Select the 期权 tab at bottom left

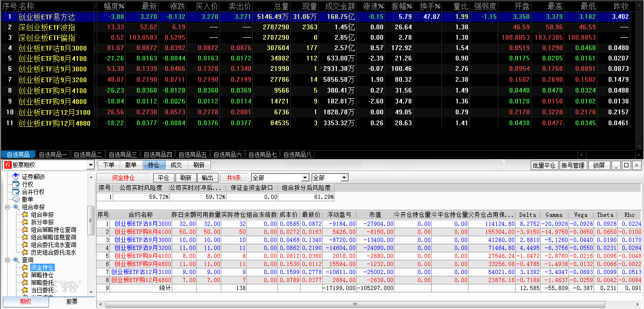(x=25, y=302)
